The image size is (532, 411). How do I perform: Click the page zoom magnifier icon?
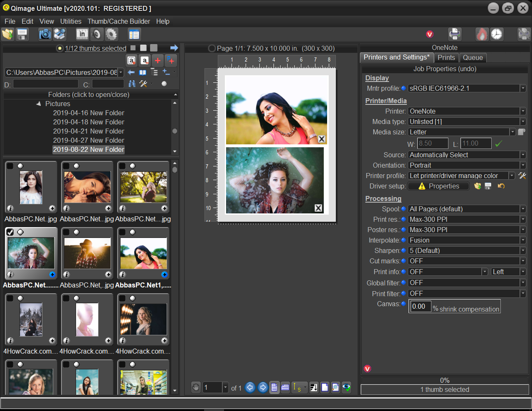(335, 387)
